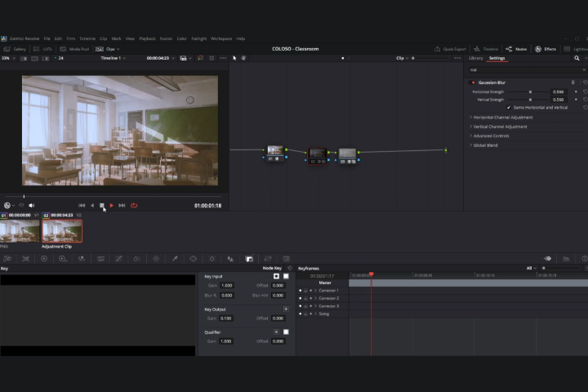Select the Settings tab

pos(497,58)
